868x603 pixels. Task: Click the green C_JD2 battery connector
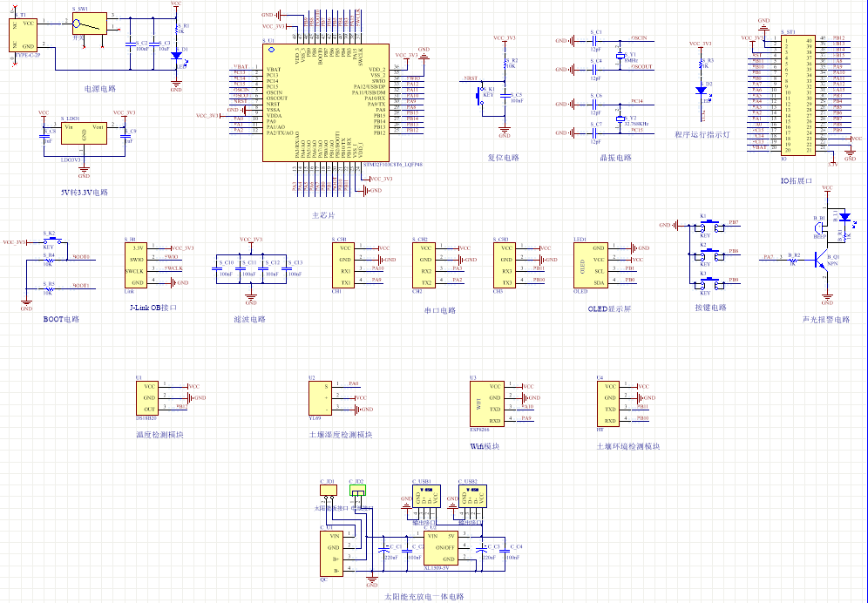coord(357,490)
